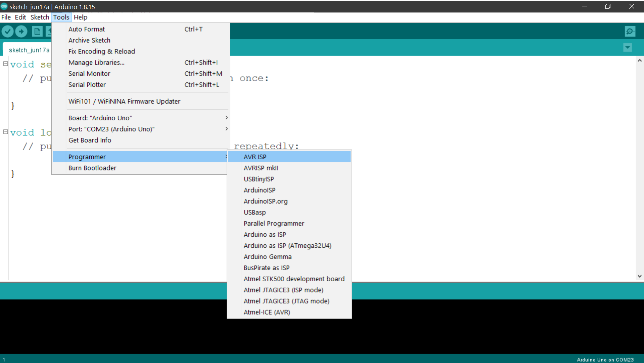Select USBasp programmer
Image resolution: width=644 pixels, height=363 pixels.
click(289, 212)
